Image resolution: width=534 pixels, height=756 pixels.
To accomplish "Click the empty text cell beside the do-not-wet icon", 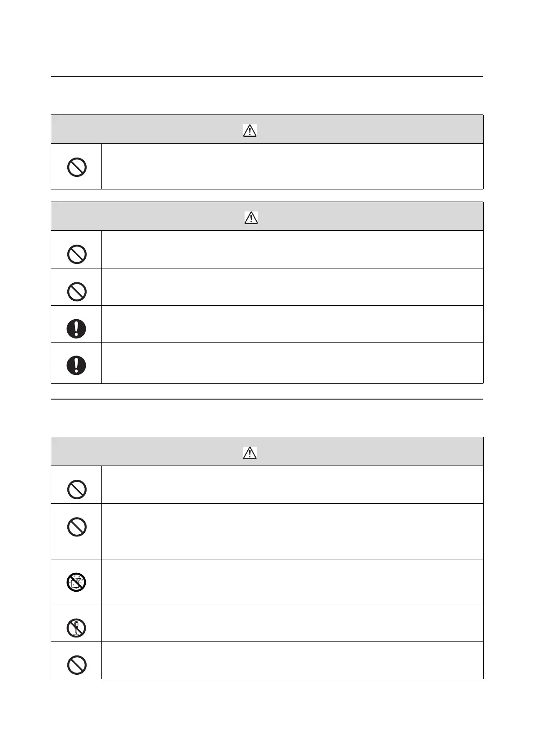I will (293, 582).
